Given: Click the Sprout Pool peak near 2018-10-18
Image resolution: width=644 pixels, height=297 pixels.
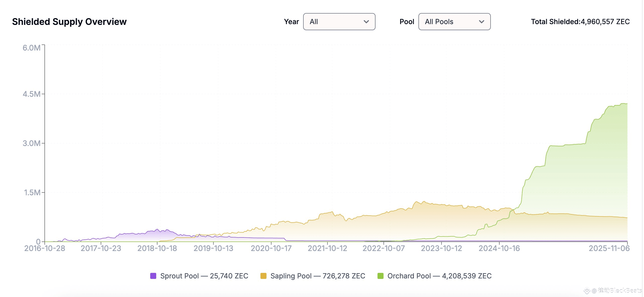Looking at the screenshot, I should tap(157, 229).
